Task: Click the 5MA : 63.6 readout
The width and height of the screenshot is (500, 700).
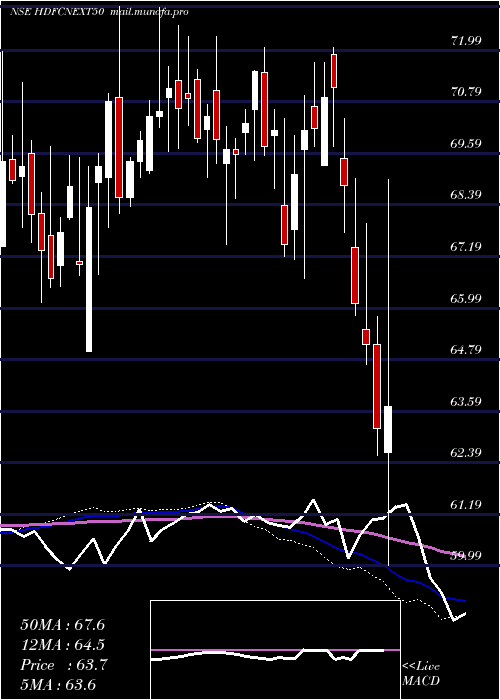Action: pyautogui.click(x=58, y=685)
